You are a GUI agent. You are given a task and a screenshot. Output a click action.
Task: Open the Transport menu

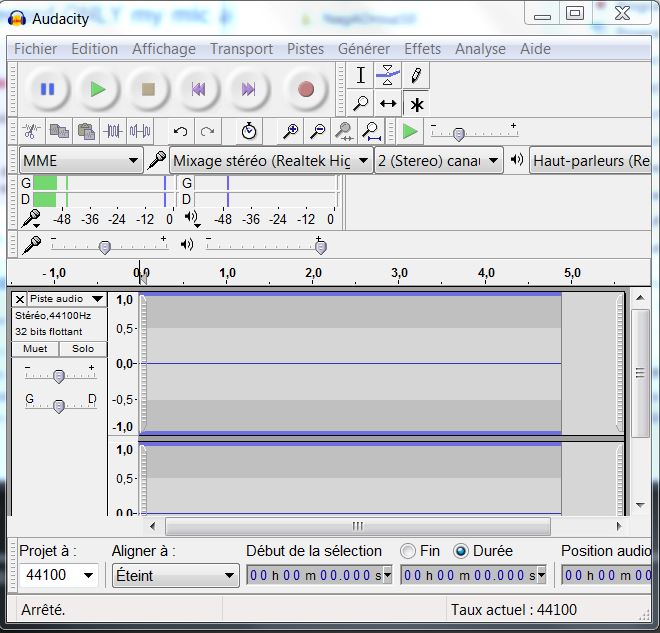point(242,49)
